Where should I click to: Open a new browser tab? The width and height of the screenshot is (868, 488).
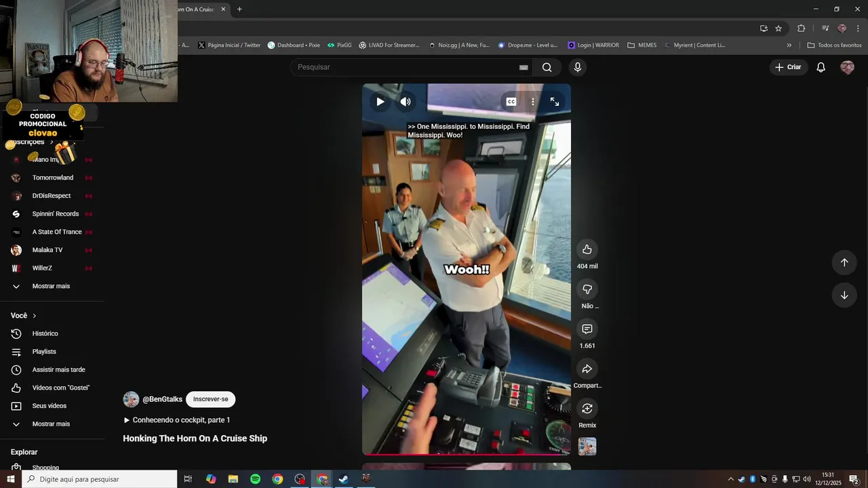tap(239, 9)
